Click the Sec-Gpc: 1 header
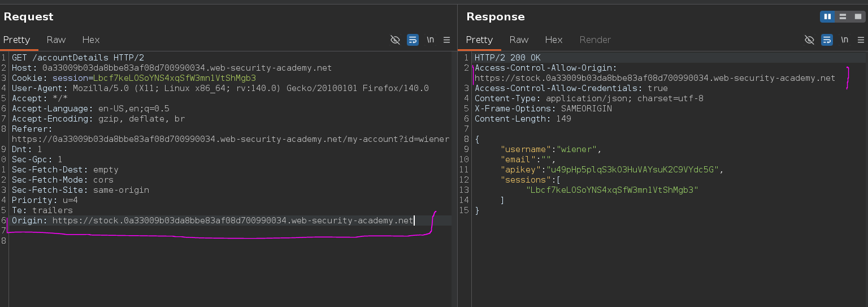Image resolution: width=868 pixels, height=307 pixels. [x=37, y=159]
